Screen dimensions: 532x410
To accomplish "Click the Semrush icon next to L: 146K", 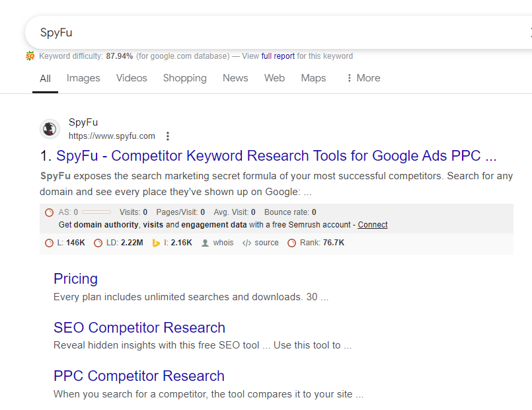I will tap(49, 243).
